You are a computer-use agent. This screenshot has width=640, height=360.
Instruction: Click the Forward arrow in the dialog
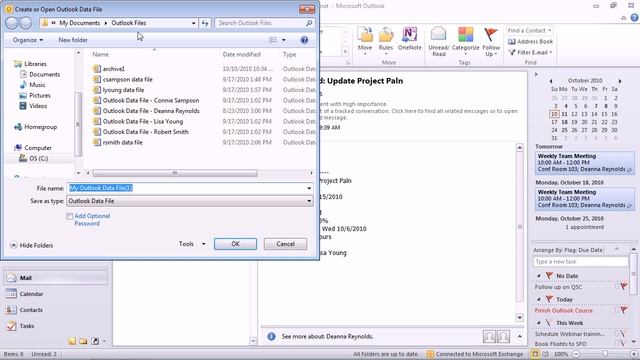[x=26, y=23]
